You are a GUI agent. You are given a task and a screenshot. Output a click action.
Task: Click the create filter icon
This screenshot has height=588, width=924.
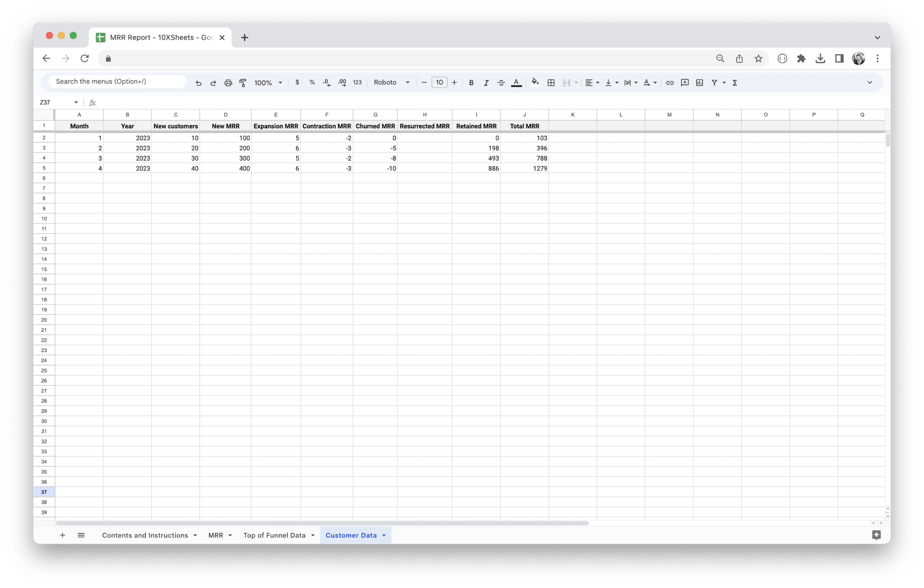click(x=715, y=83)
